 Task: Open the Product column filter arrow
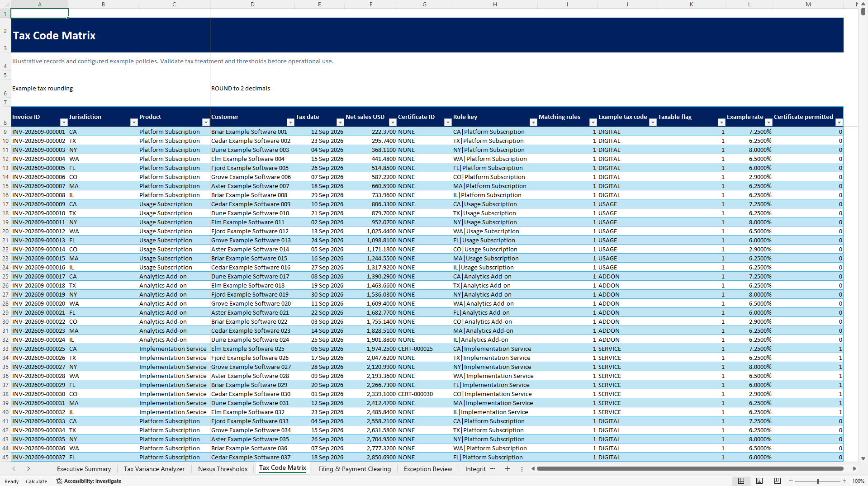[206, 123]
